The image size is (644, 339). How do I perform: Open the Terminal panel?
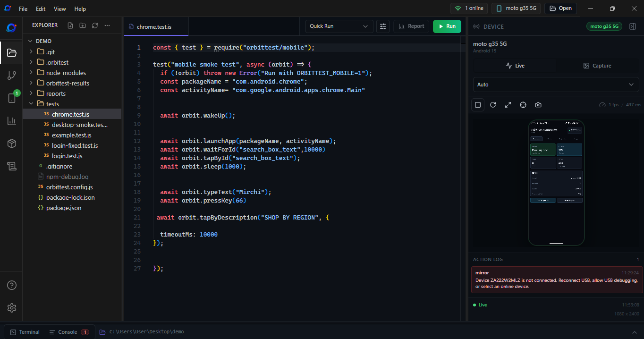(x=25, y=332)
